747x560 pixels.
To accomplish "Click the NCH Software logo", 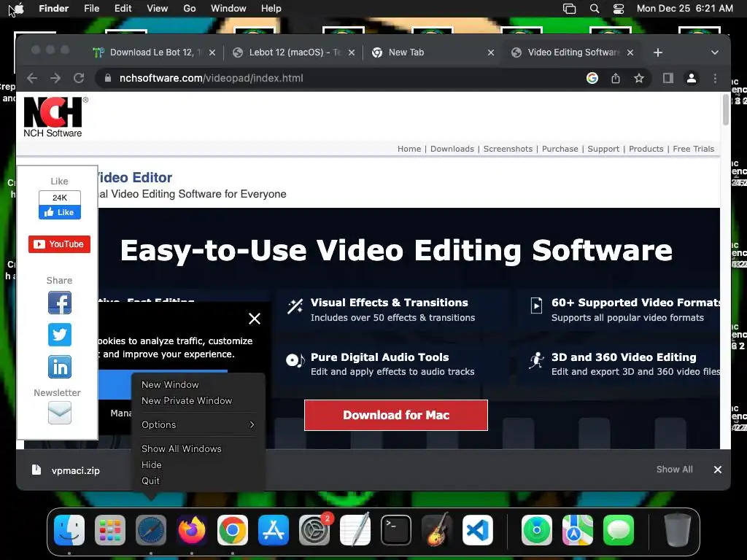I will point(54,117).
